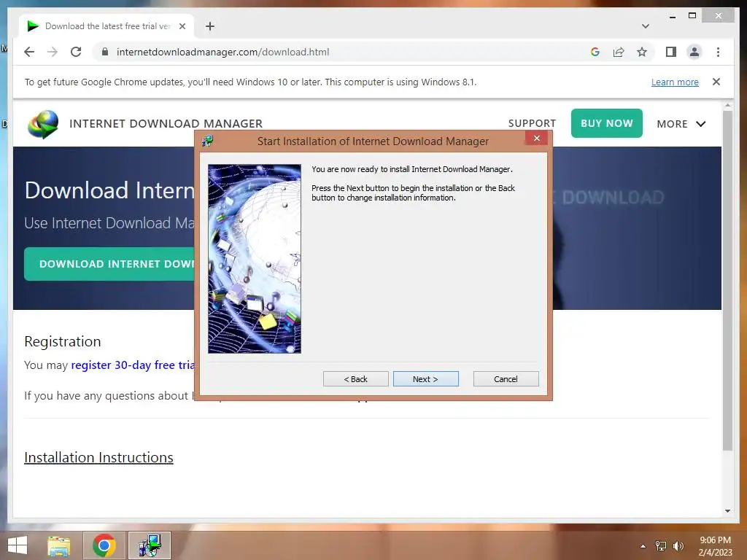Image resolution: width=747 pixels, height=560 pixels.
Task: Select the Download the latest free trial tab
Action: (x=107, y=26)
